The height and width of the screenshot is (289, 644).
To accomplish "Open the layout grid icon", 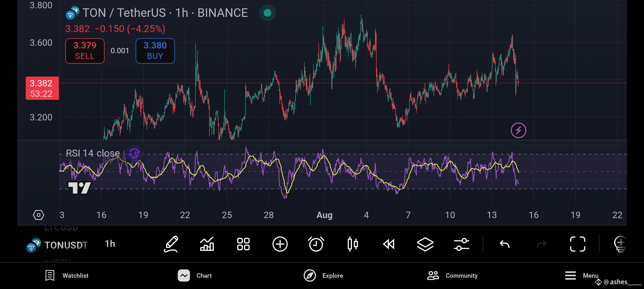I will tap(243, 244).
